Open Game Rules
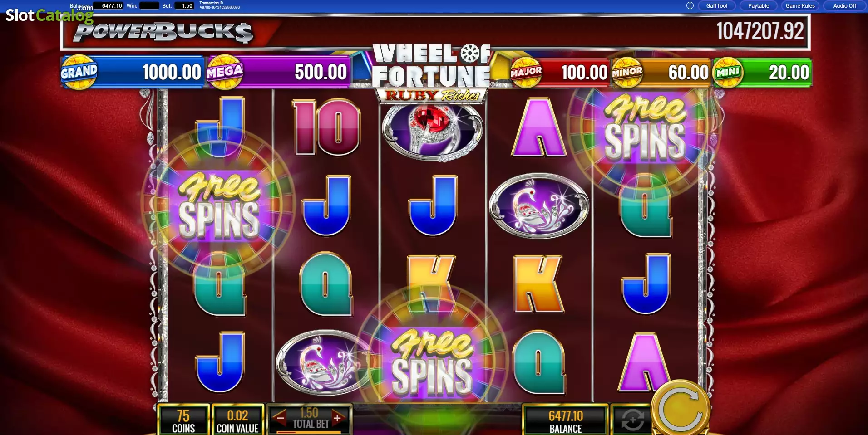This screenshot has height=435, width=868. click(x=800, y=6)
